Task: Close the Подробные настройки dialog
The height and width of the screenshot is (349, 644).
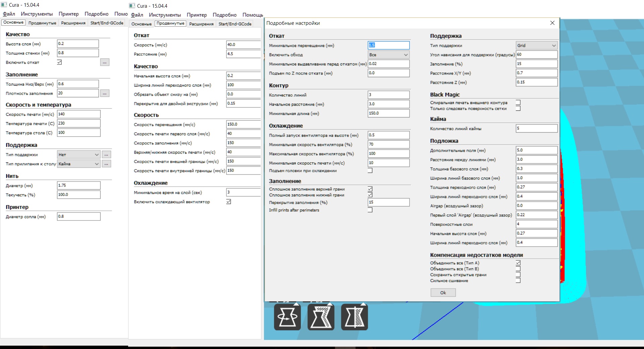Action: point(552,23)
